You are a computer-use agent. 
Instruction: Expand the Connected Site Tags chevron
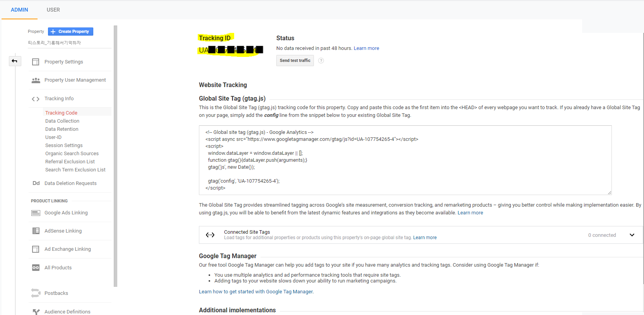click(x=632, y=235)
